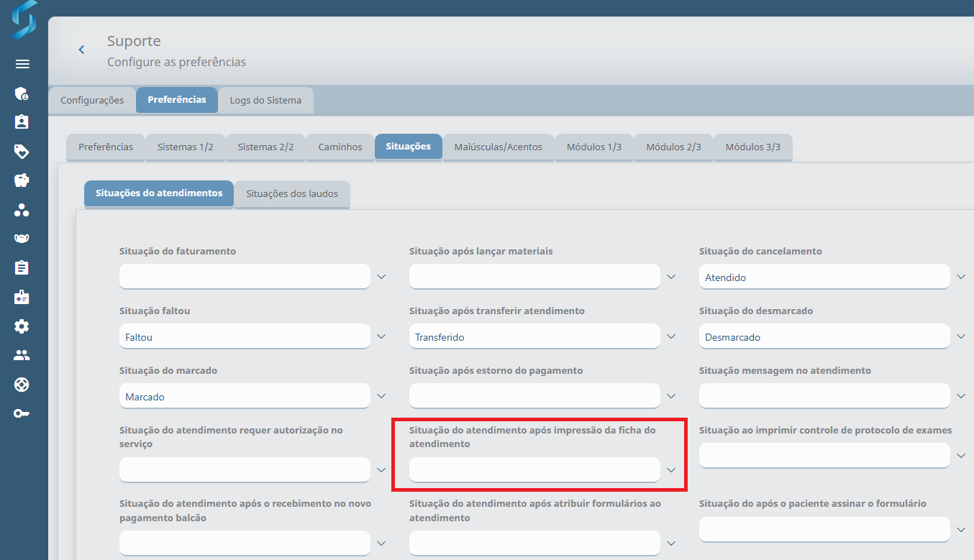The height and width of the screenshot is (560, 974).
Task: Open the Situação do cancelamento dropdown arrow
Action: tap(961, 277)
